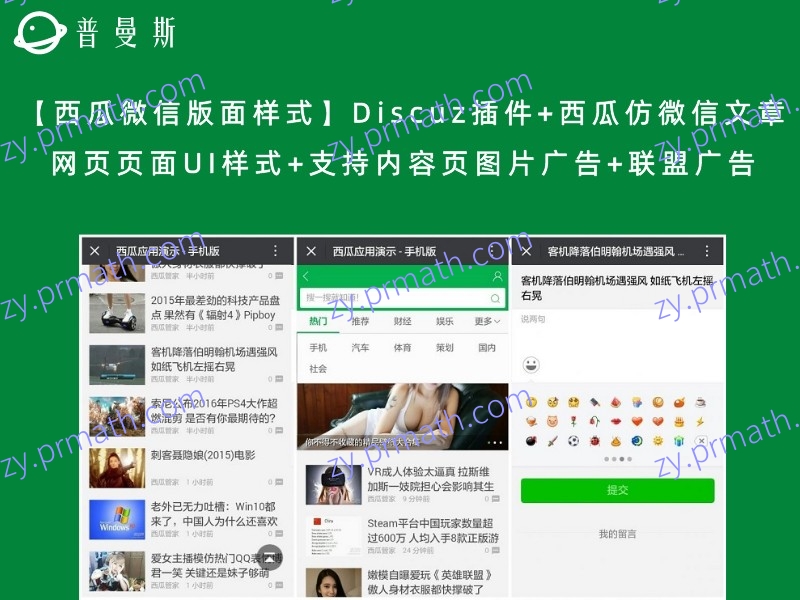Open the user profile icon in green header
Image resolution: width=800 pixels, height=600 pixels.
coord(497,276)
